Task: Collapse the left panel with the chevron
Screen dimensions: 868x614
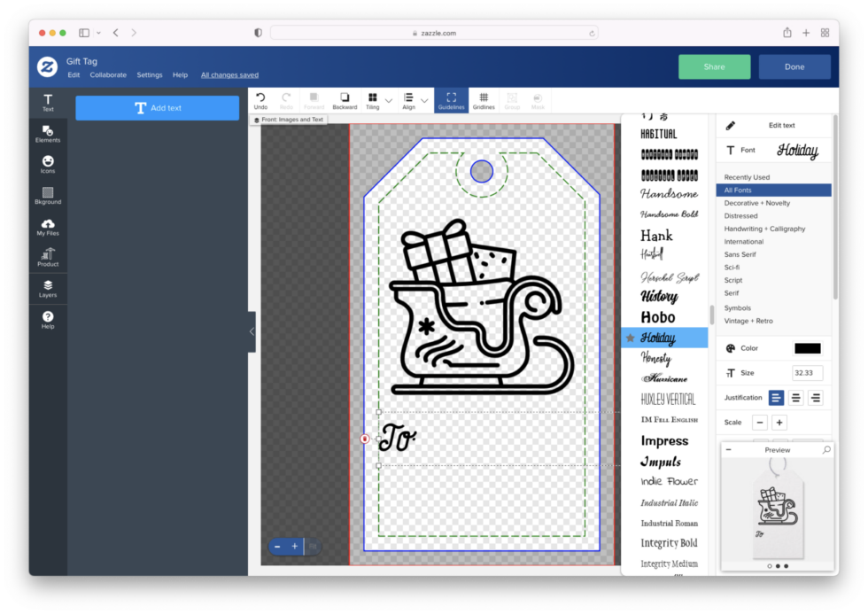Action: pyautogui.click(x=251, y=332)
